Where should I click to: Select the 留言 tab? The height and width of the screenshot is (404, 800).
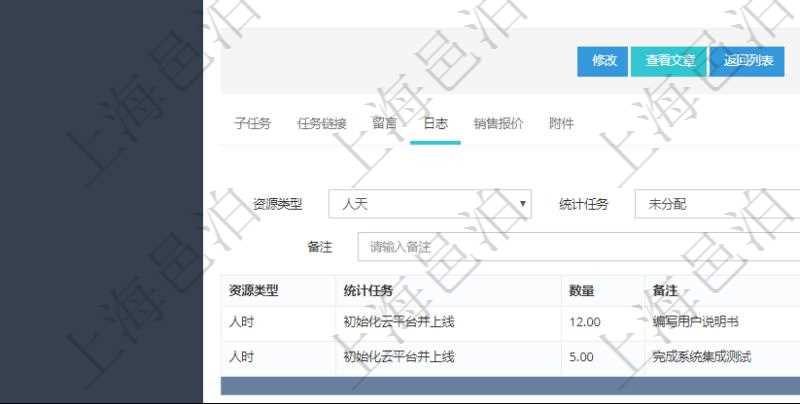384,123
